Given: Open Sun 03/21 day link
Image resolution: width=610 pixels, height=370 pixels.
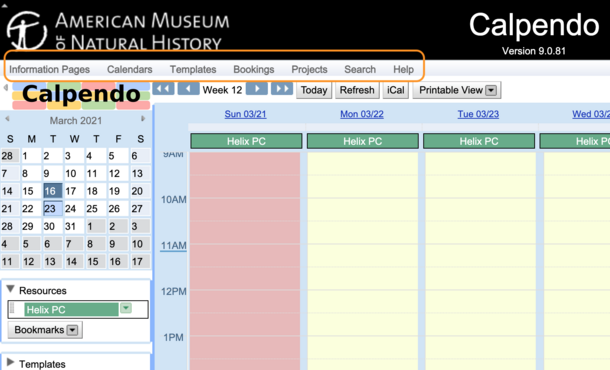Looking at the screenshot, I should coord(245,114).
